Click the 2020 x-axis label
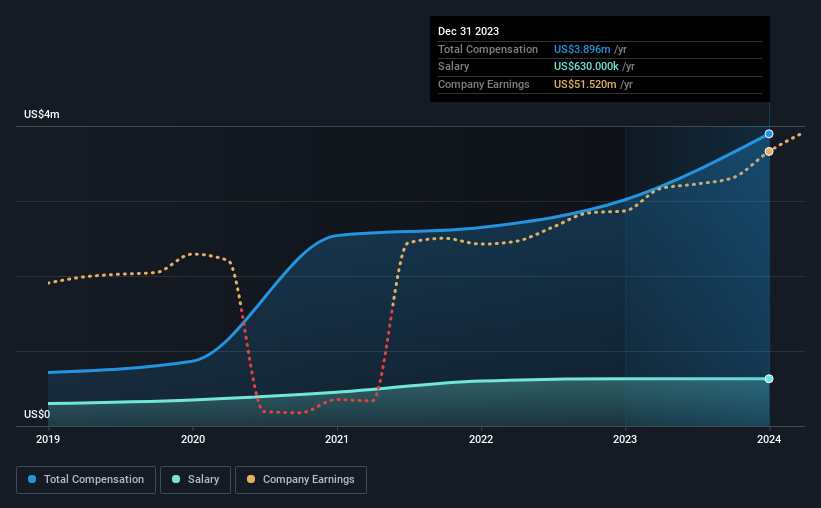 pyautogui.click(x=193, y=439)
